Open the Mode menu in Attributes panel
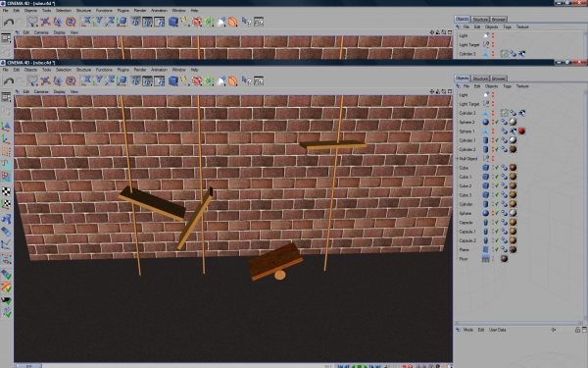The image size is (588, 368). 468,330
